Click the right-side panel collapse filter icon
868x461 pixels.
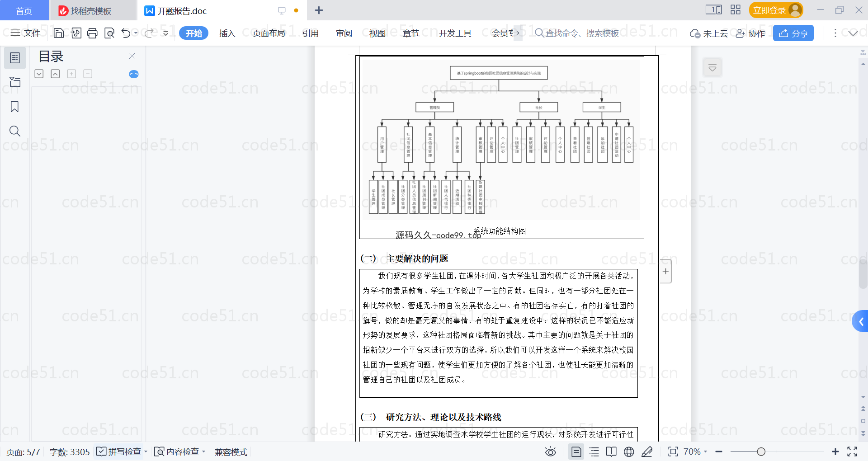(x=712, y=68)
